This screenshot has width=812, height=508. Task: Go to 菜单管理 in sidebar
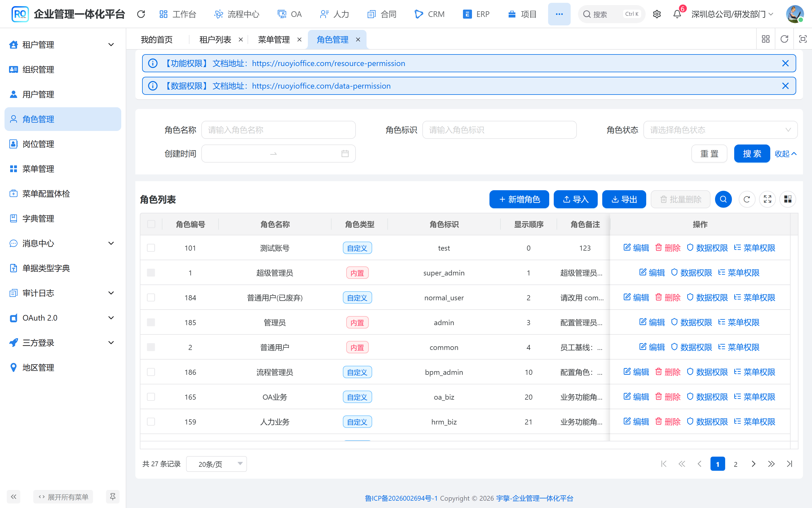pyautogui.click(x=63, y=169)
